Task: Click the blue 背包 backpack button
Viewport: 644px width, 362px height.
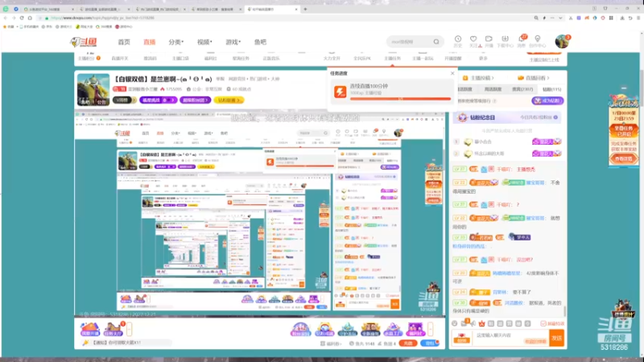Action: 430,343
